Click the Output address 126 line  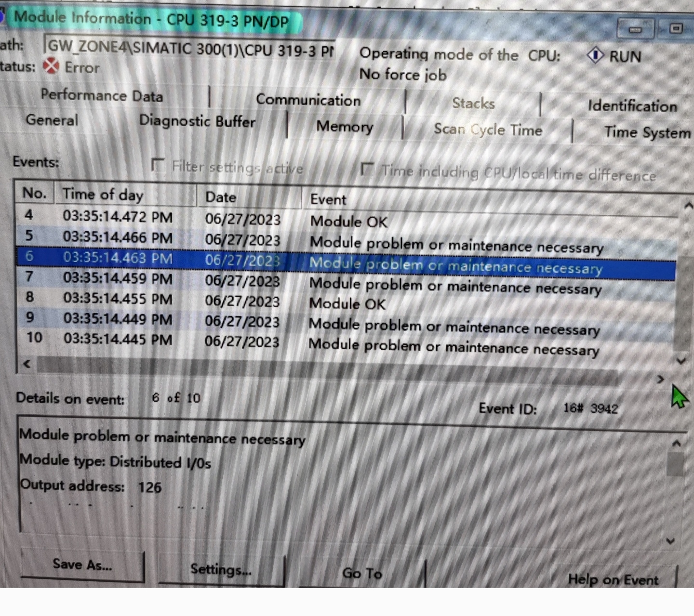(91, 486)
